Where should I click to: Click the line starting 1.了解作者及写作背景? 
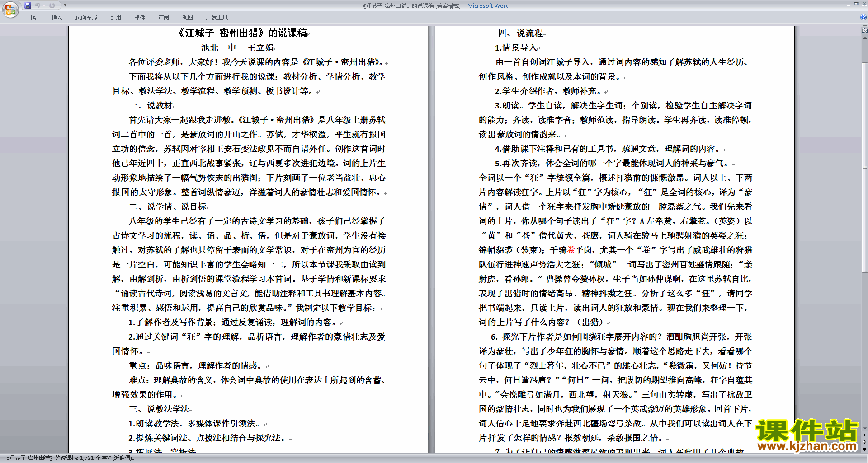pos(233,322)
